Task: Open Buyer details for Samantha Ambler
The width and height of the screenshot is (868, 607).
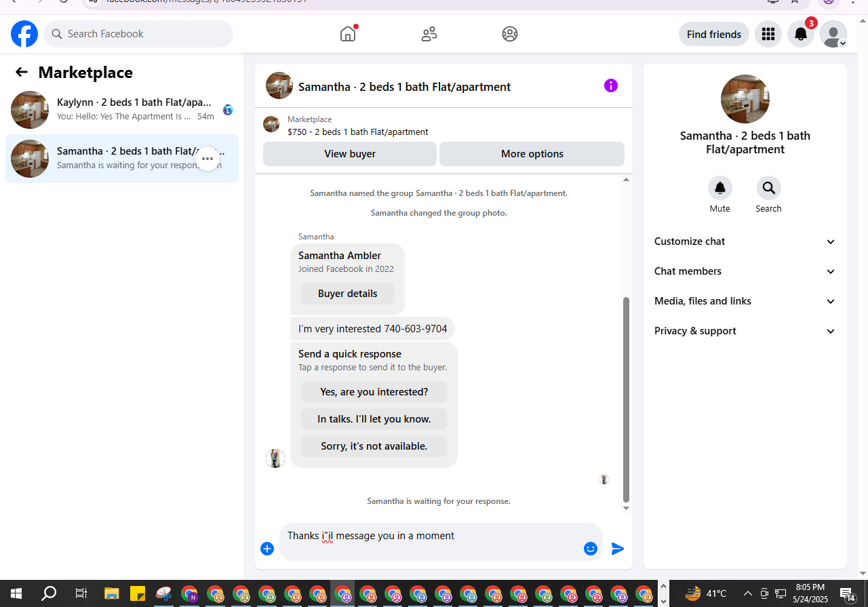Action: 347,294
